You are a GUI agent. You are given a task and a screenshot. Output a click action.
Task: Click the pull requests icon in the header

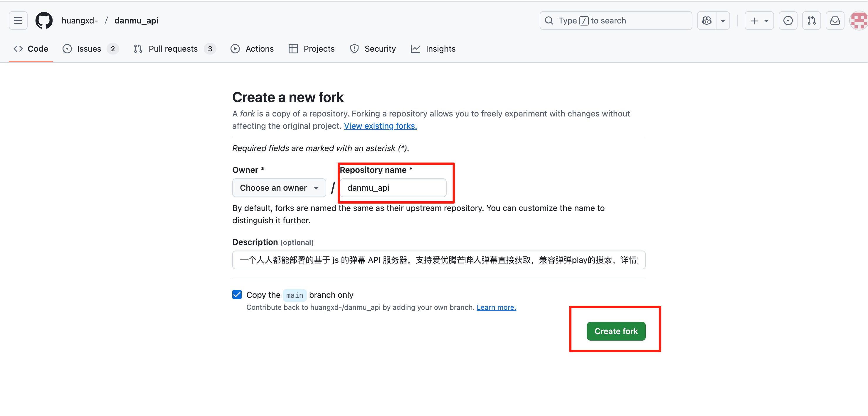(811, 21)
